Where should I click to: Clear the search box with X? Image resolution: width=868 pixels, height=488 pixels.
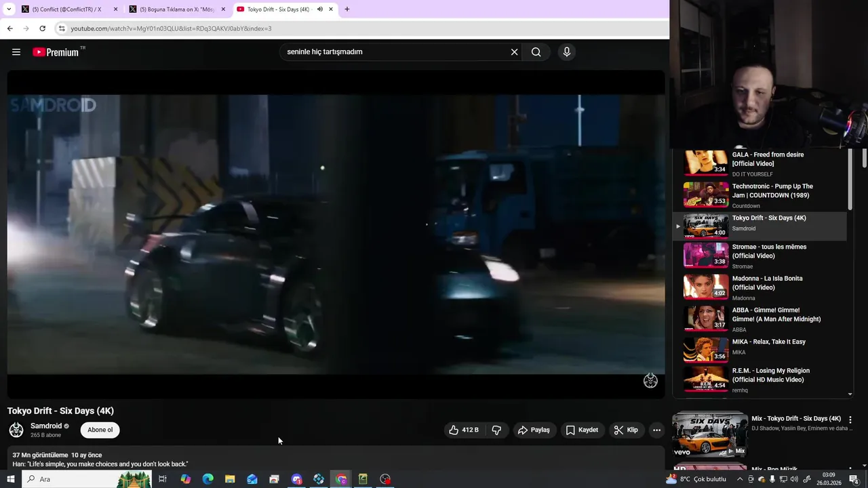tap(514, 52)
